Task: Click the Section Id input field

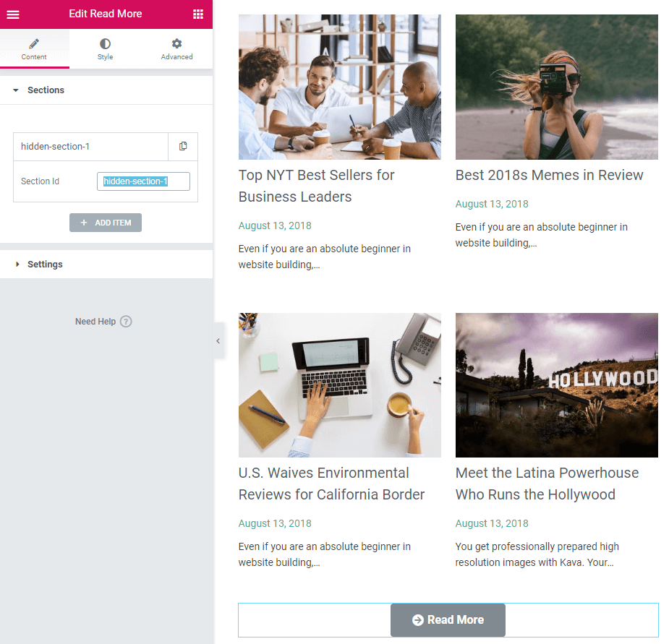Action: 143,181
